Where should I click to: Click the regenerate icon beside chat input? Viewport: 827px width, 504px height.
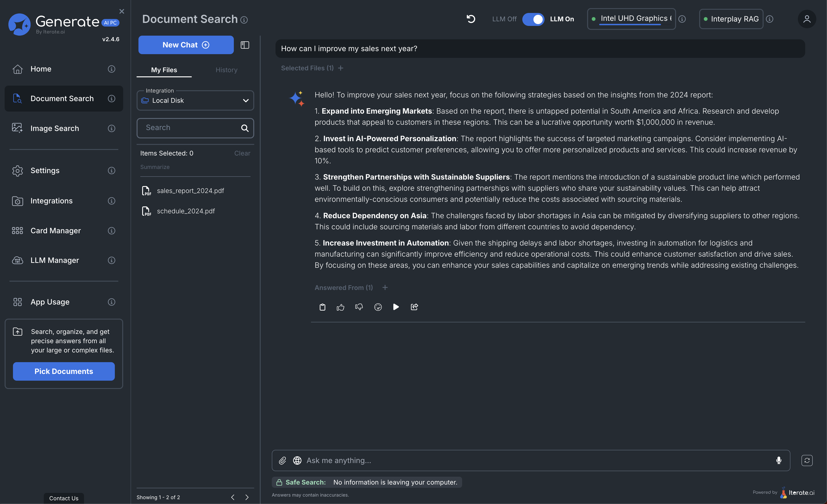pos(807,460)
